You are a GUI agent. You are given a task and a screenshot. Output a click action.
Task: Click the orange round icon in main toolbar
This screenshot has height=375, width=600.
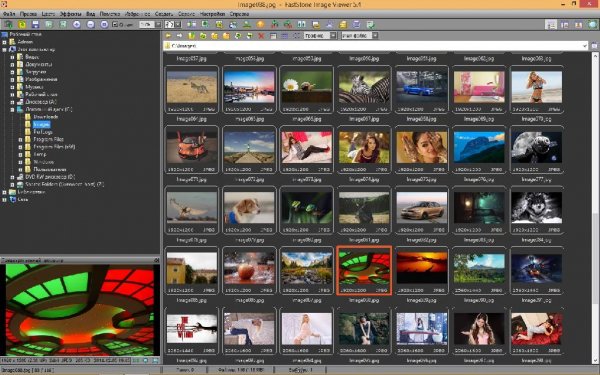(x=261, y=24)
